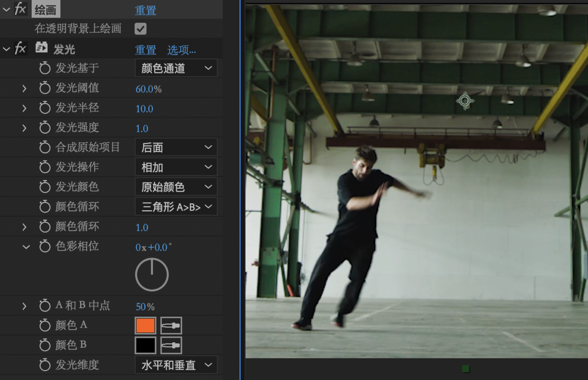This screenshot has height=380, width=588.
Task: Open 发光颜色 dropdown showing 原始颜色
Action: point(176,187)
